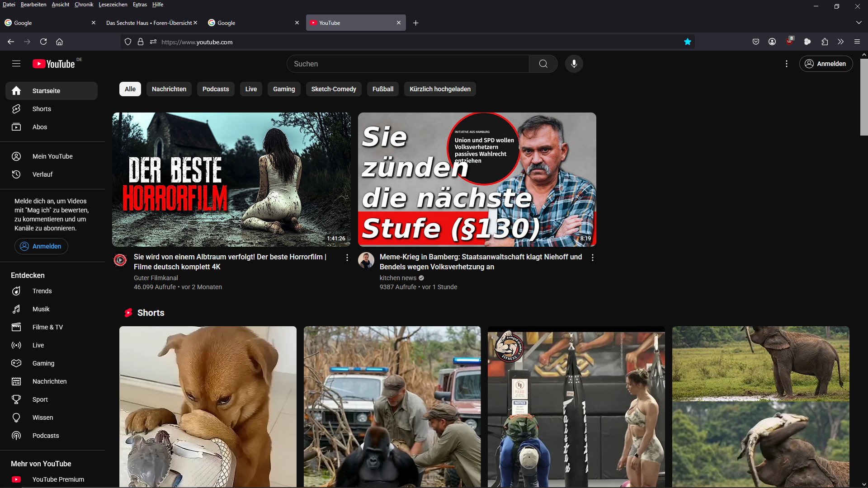Image resolution: width=868 pixels, height=488 pixels.
Task: Switch to the Das Sechste Haus tab
Action: coord(149,23)
